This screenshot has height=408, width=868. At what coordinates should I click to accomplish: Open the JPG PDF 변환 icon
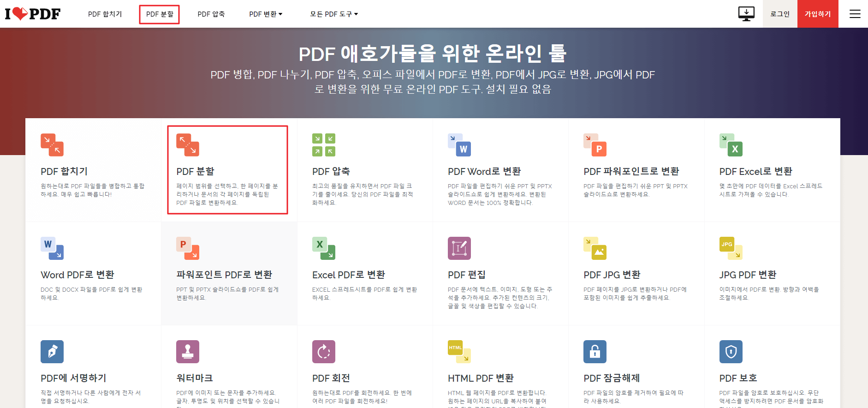click(731, 248)
